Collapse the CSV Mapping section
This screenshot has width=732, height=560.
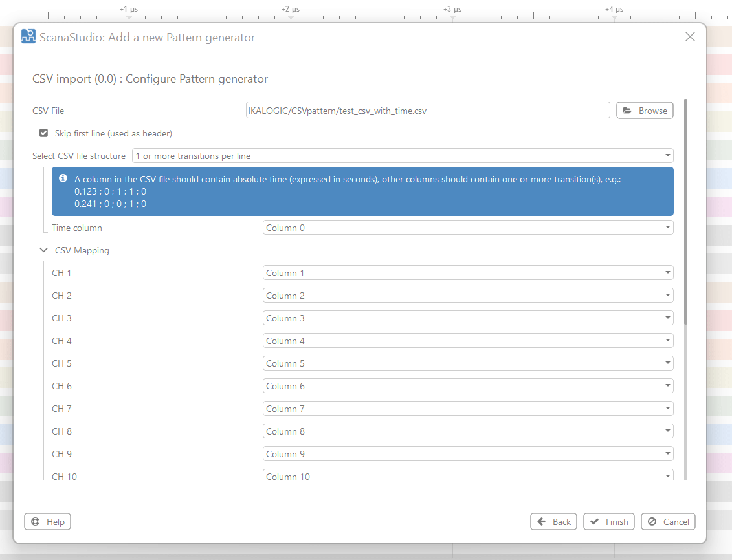[x=44, y=250]
